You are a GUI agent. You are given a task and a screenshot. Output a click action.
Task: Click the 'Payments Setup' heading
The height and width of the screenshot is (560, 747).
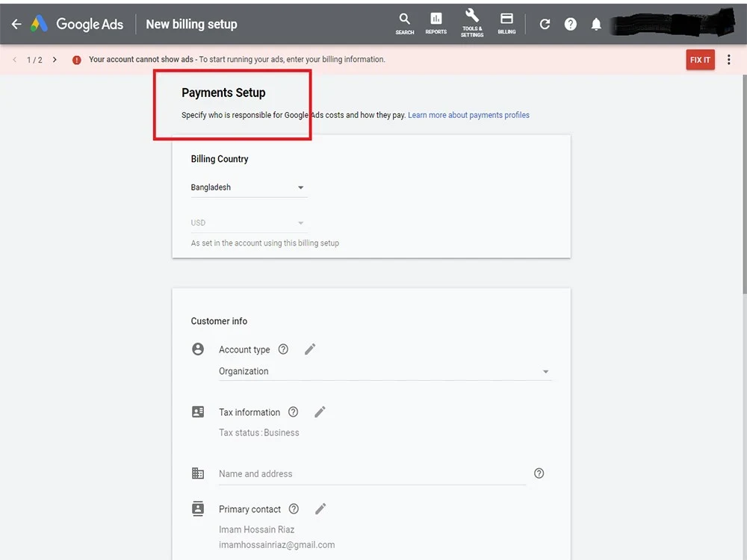coord(223,93)
